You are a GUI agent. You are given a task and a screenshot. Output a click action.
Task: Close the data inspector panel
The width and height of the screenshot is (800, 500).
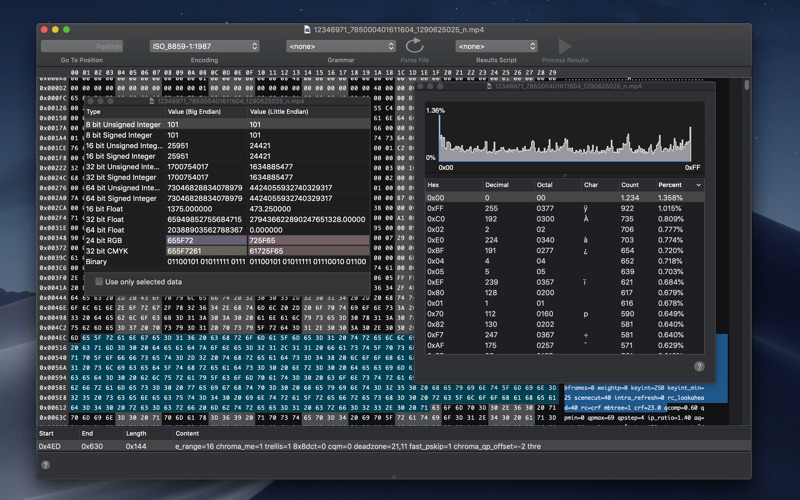[90, 100]
